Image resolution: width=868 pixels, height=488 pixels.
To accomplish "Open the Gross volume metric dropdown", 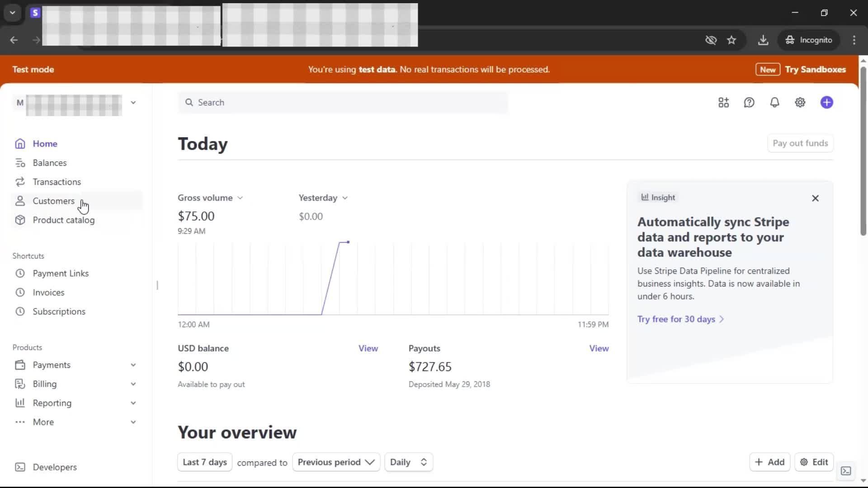I will click(x=210, y=198).
